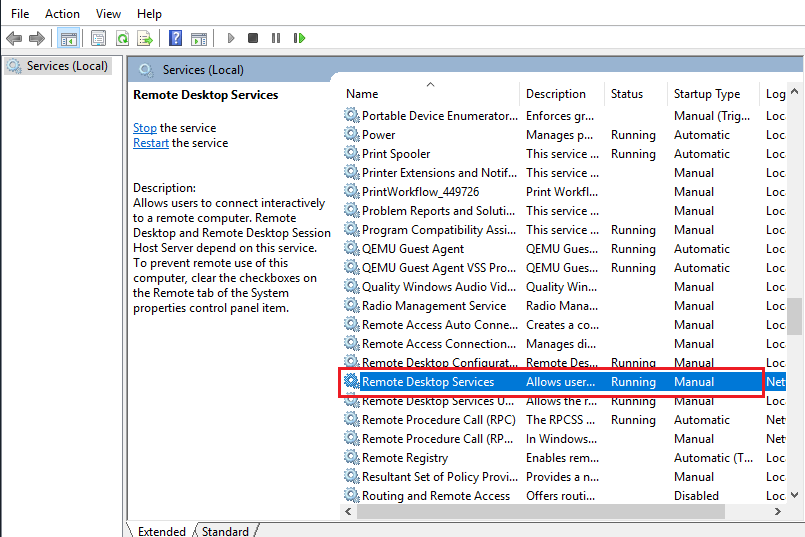Click the gear icon beside Portable Device Enumerator
Viewport: 805px width, 537px height.
click(x=351, y=116)
